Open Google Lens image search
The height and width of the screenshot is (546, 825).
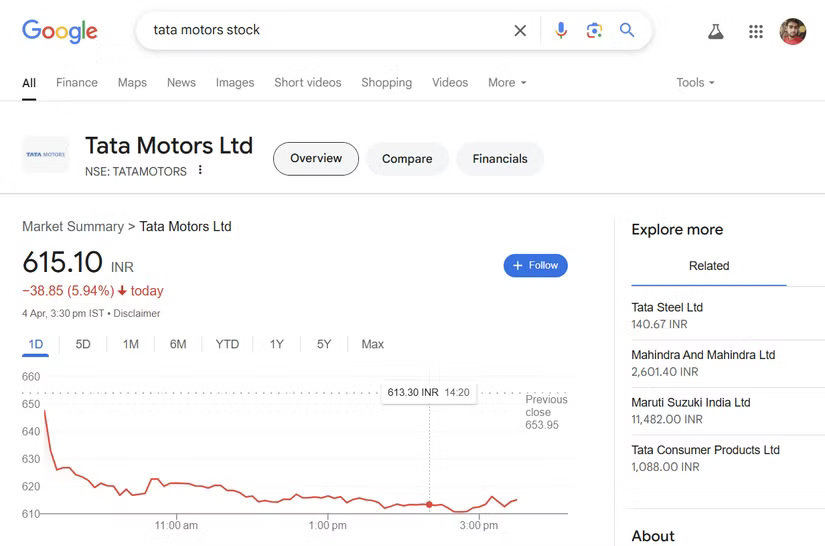594,31
